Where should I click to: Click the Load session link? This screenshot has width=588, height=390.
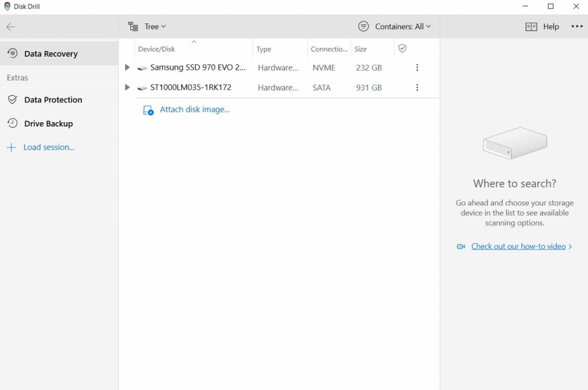point(49,147)
